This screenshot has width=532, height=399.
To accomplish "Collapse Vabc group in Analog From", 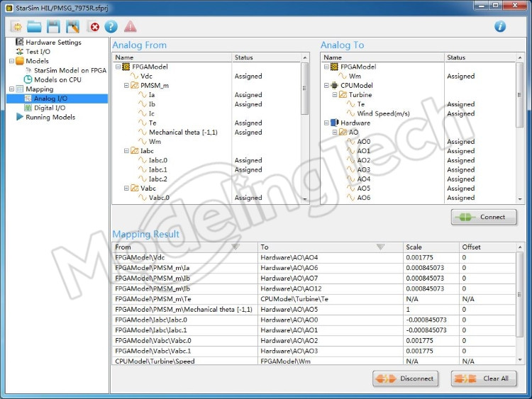I will coord(126,188).
